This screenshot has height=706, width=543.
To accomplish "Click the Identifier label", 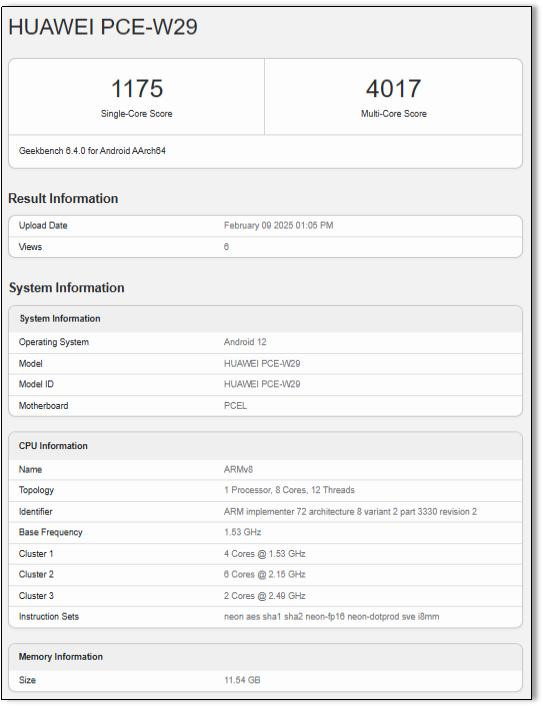I will pos(36,511).
